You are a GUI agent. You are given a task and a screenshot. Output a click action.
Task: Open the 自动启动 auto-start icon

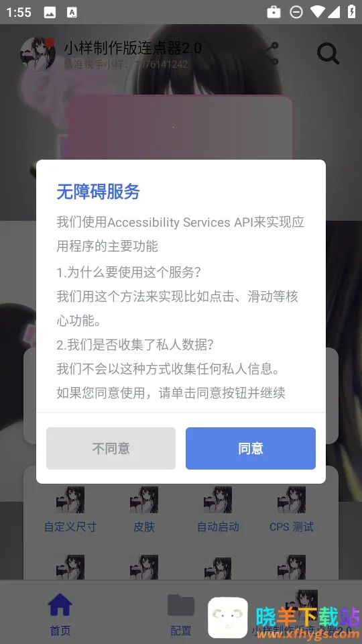218,500
